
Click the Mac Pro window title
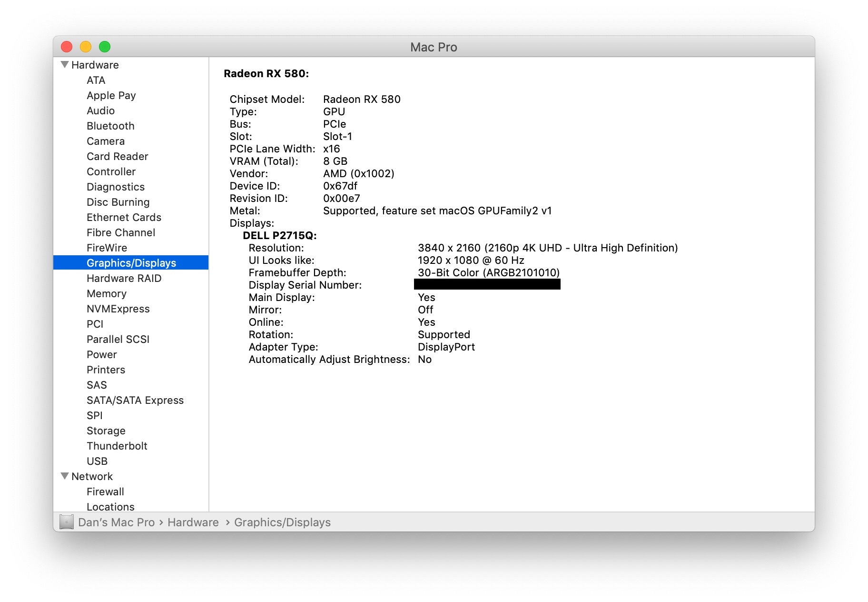434,47
